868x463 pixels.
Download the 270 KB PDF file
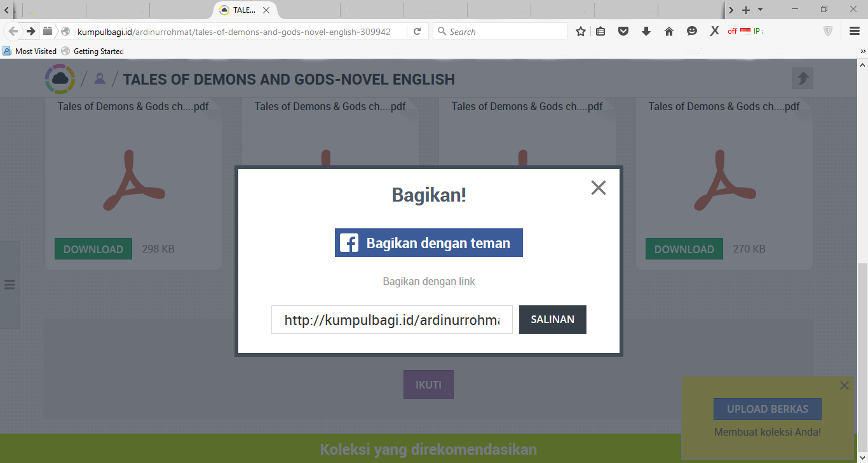(x=684, y=249)
